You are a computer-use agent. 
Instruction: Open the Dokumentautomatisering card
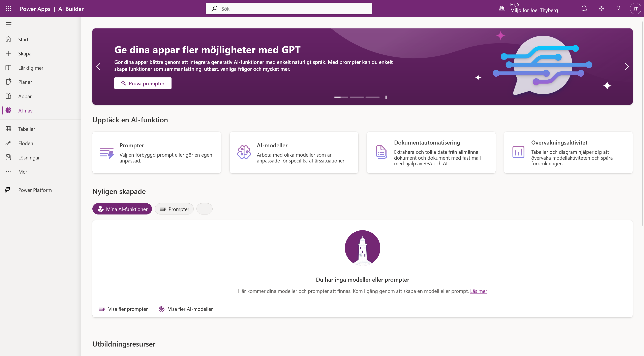click(431, 152)
